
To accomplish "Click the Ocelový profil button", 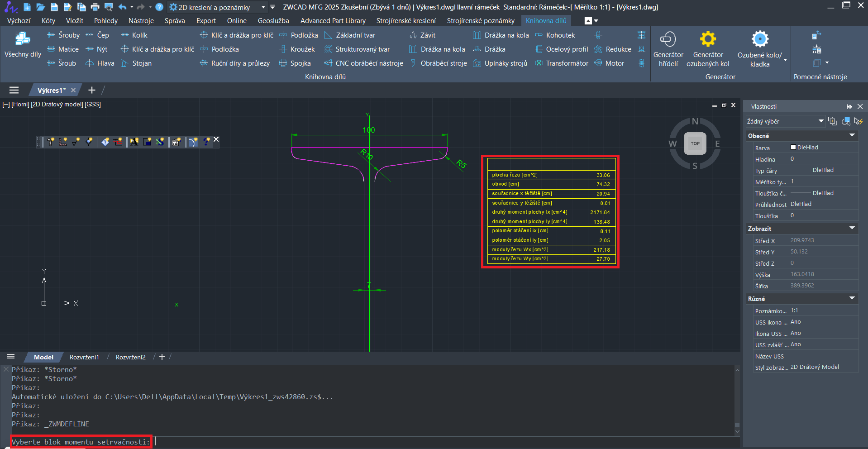I will pyautogui.click(x=562, y=49).
